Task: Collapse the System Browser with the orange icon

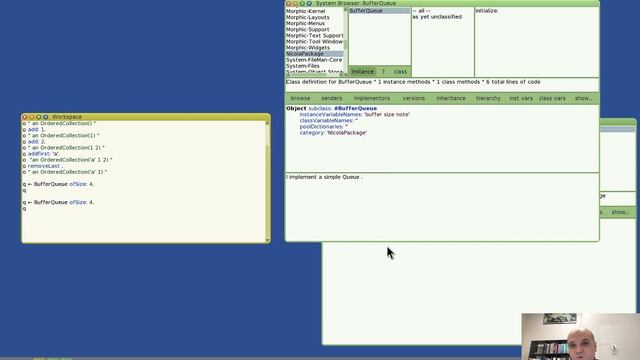Action: click(x=295, y=3)
